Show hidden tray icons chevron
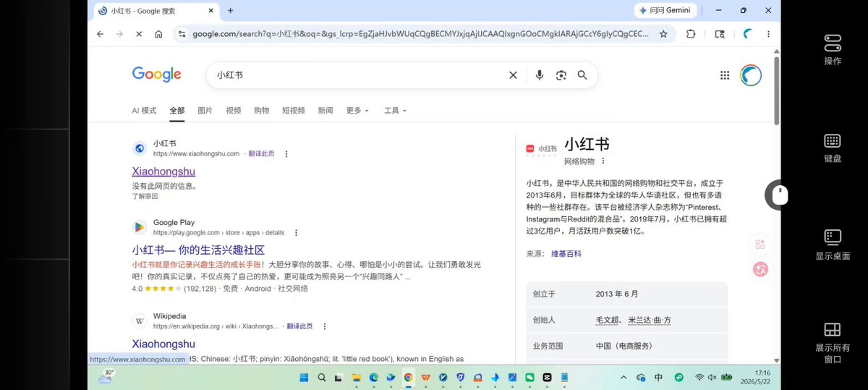868x390 pixels. point(624,377)
